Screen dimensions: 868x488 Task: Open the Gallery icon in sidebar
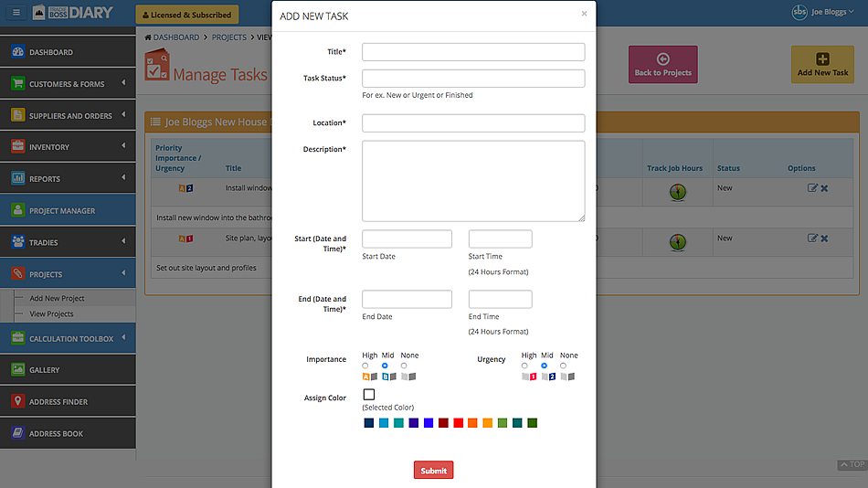coord(17,370)
